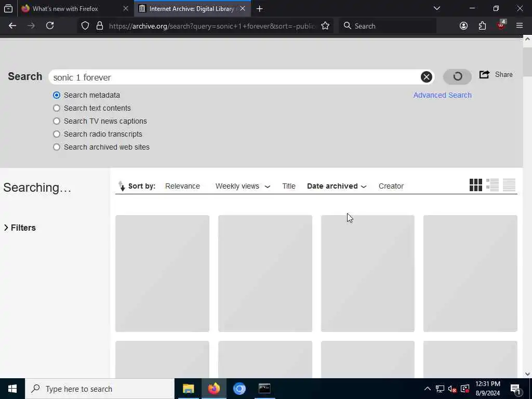Select Search text contents radio option
This screenshot has height=399, width=532.
click(x=57, y=108)
